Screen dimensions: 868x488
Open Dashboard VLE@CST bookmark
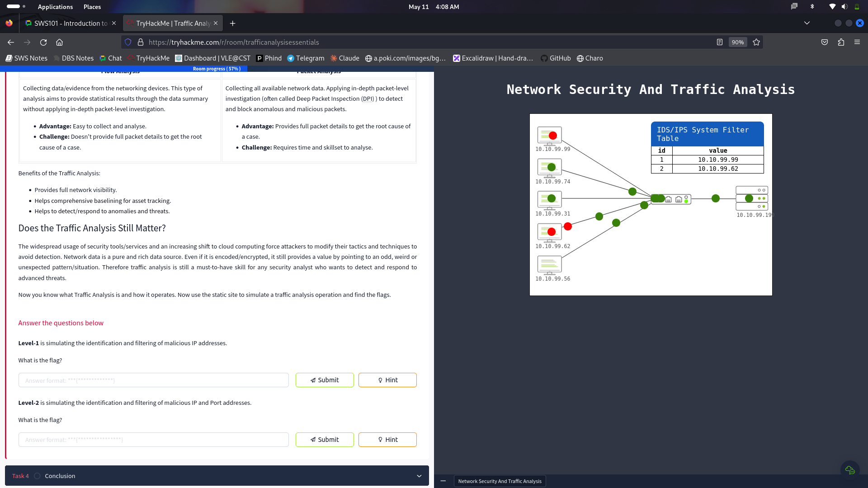pyautogui.click(x=212, y=58)
